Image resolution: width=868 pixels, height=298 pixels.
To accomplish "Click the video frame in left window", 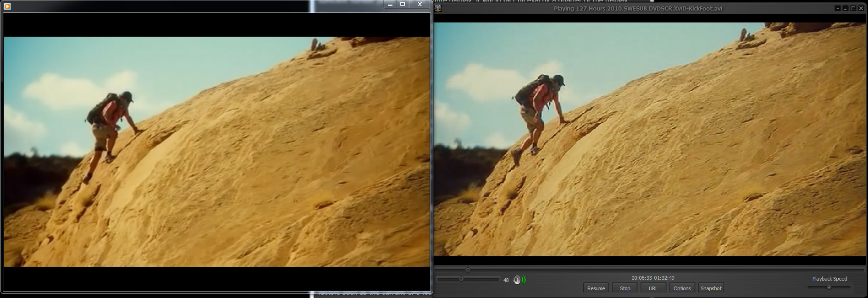I will (x=217, y=152).
